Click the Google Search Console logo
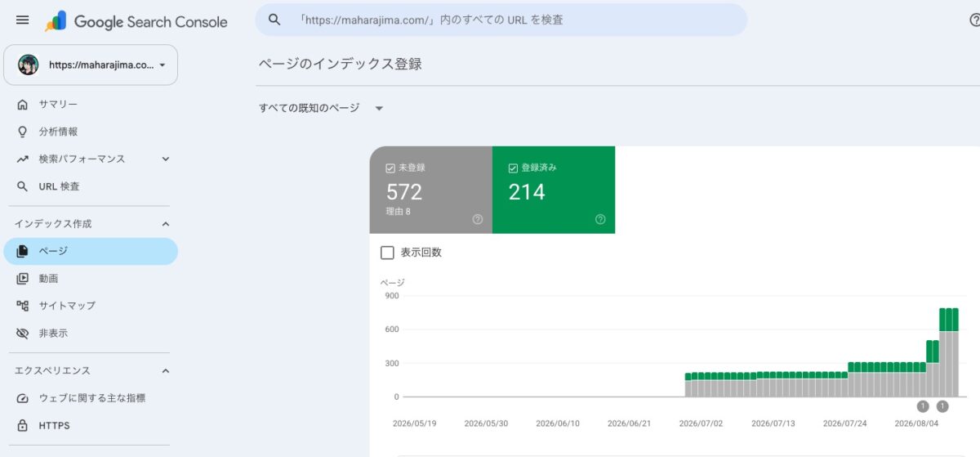 [x=136, y=21]
